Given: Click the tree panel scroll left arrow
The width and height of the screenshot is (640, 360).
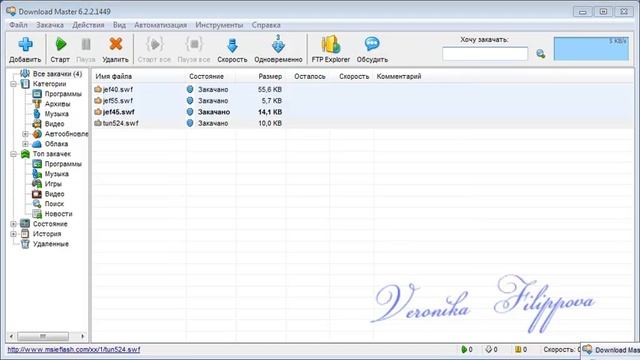Looking at the screenshot, I should (11, 336).
